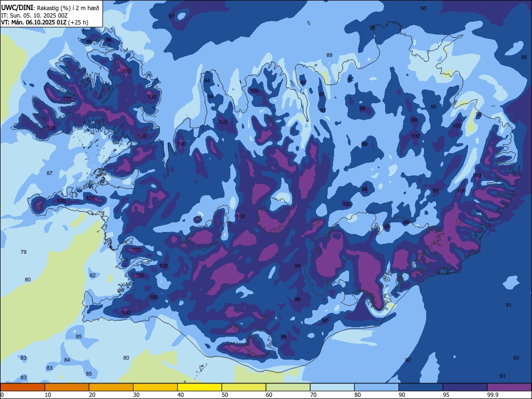Select the dark indigo 95–99.9 legend swatch
The height and width of the screenshot is (399, 532).
[465, 387]
